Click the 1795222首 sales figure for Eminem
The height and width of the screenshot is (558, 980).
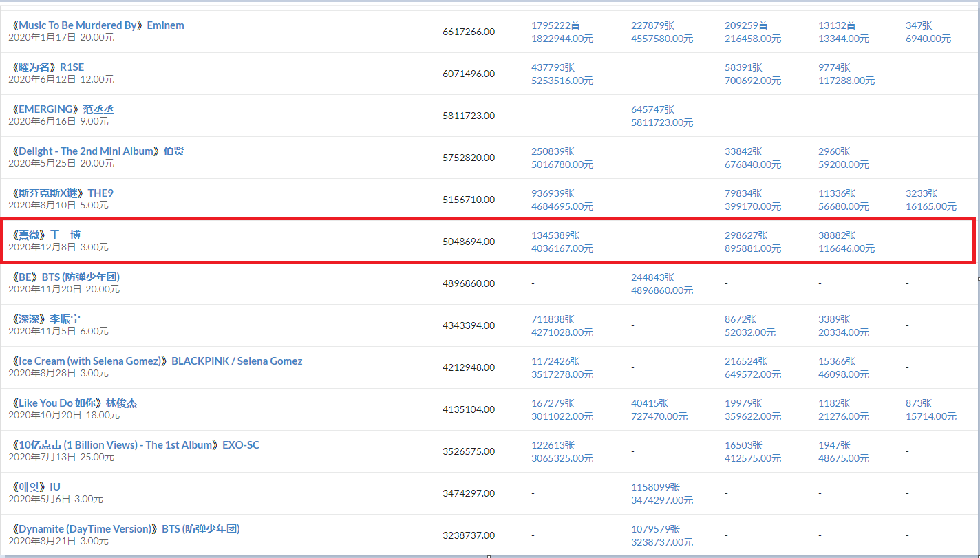tap(556, 25)
